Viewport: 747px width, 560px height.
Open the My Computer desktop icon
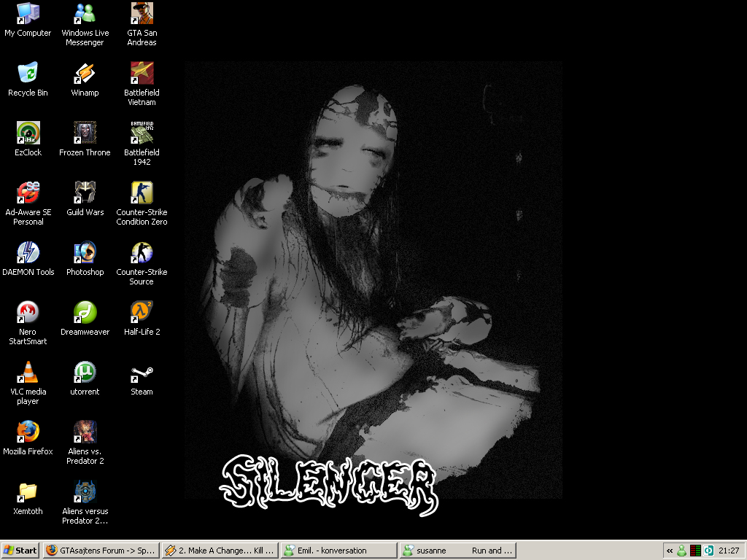coord(28,15)
